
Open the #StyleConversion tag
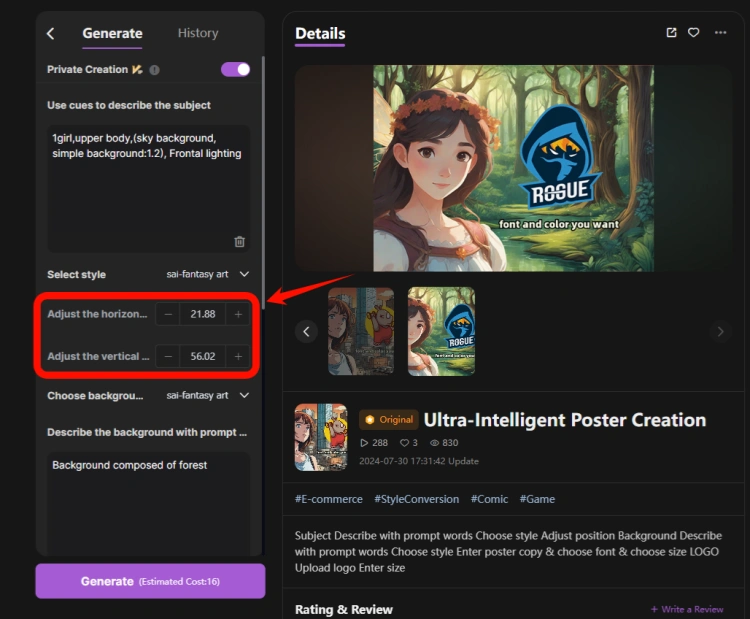click(x=417, y=499)
